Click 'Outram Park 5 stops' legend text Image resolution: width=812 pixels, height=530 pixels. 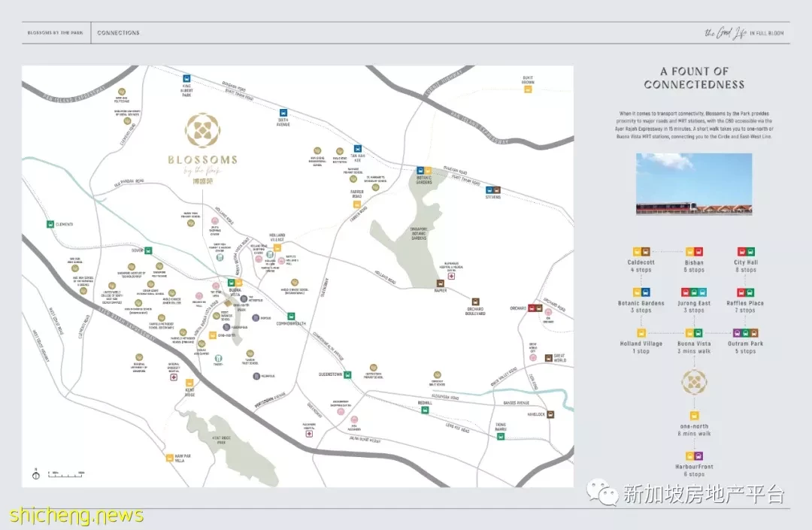click(x=745, y=347)
